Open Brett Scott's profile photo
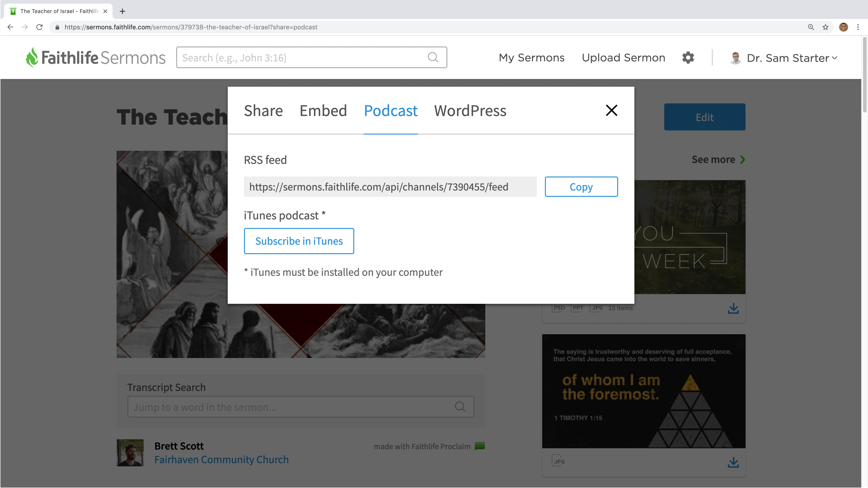The width and height of the screenshot is (868, 488). (130, 453)
